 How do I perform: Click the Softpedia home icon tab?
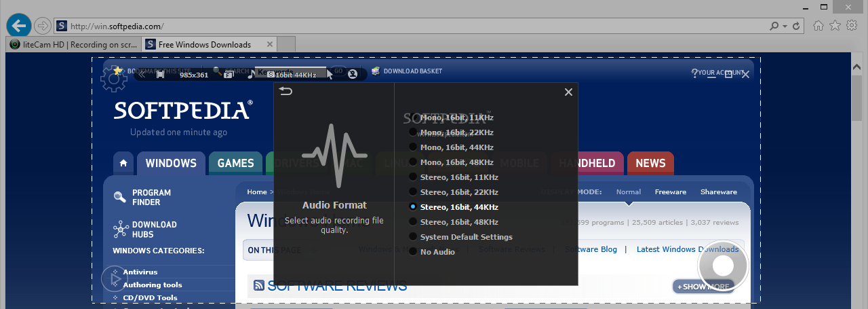[x=123, y=163]
